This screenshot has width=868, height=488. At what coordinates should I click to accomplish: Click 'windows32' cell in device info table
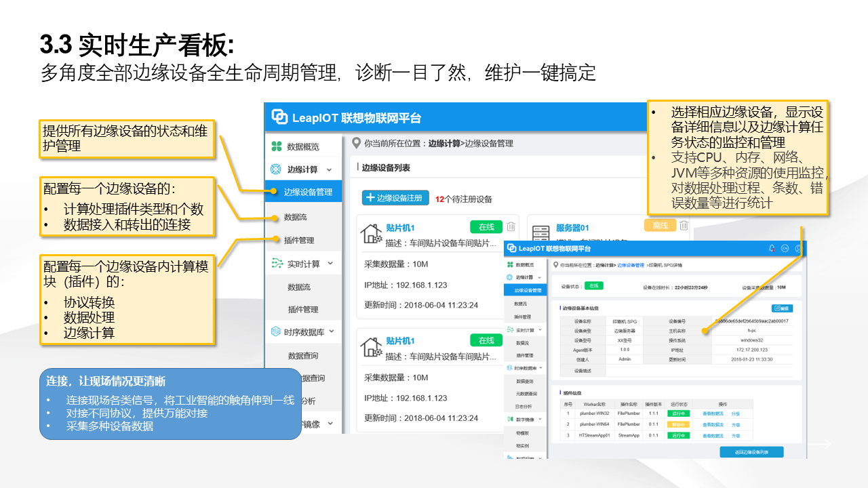[751, 340]
